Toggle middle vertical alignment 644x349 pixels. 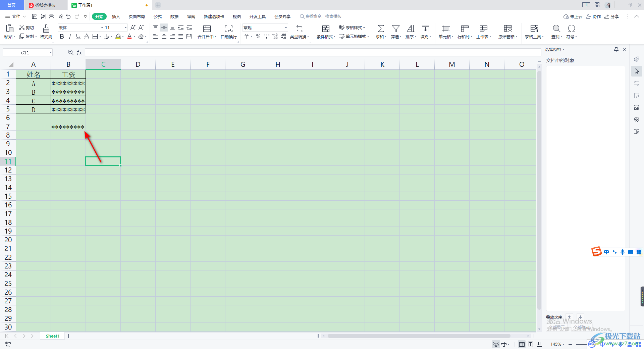pyautogui.click(x=164, y=28)
